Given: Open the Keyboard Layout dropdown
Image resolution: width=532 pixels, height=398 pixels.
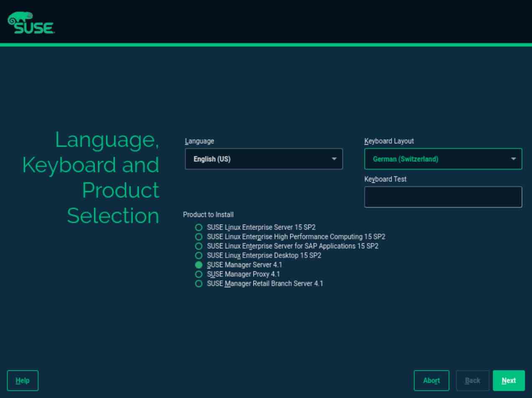Looking at the screenshot, I should pos(443,159).
